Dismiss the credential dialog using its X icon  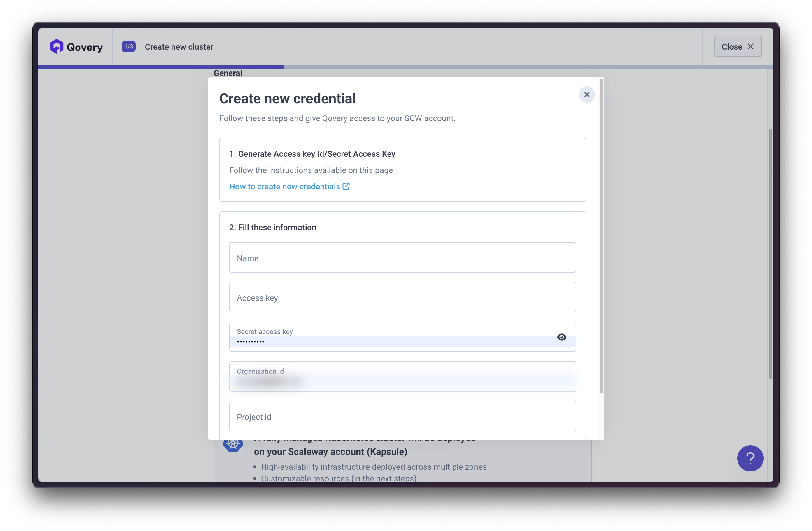(x=587, y=95)
